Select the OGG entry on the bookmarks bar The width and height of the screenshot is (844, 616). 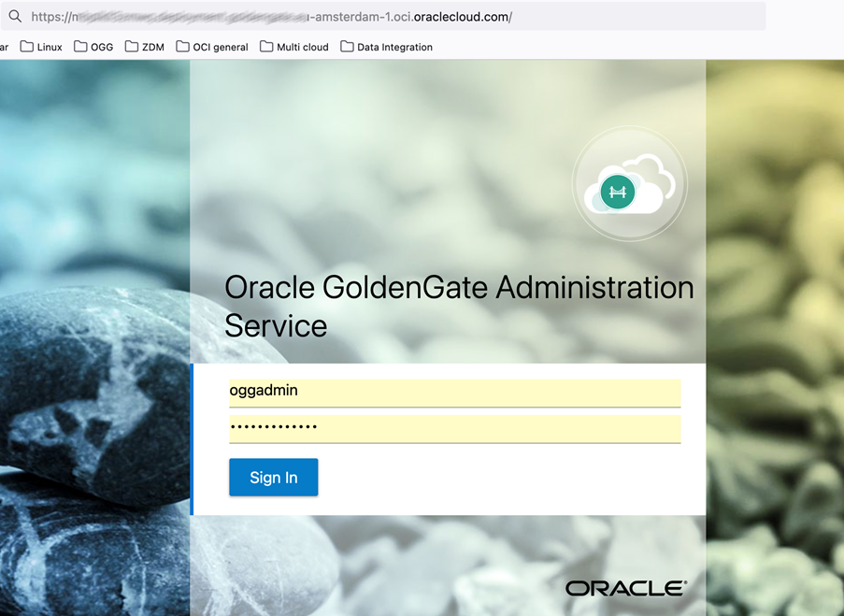(93, 46)
